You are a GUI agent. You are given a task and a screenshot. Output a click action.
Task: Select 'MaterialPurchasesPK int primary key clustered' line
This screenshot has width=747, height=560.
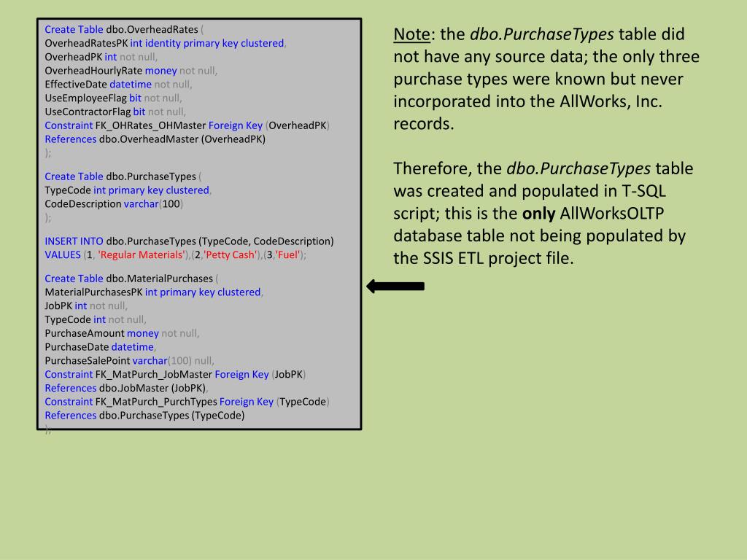[x=155, y=292]
